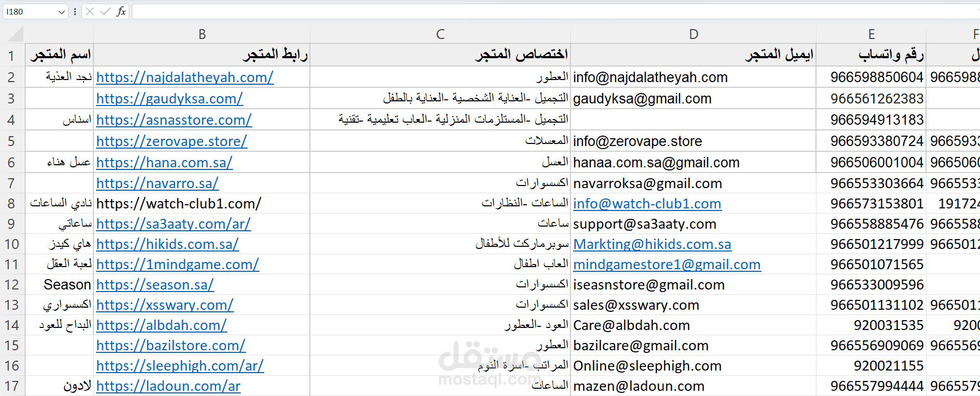Click the mindgamestore1@gmail.com email link
980x396 pixels.
click(667, 265)
